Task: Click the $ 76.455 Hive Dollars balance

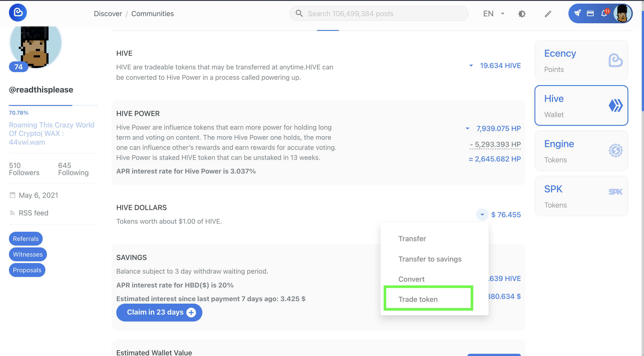Action: coord(506,214)
